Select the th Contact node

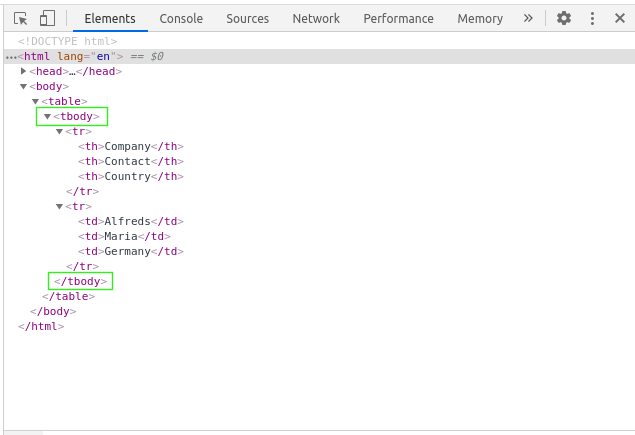point(131,161)
